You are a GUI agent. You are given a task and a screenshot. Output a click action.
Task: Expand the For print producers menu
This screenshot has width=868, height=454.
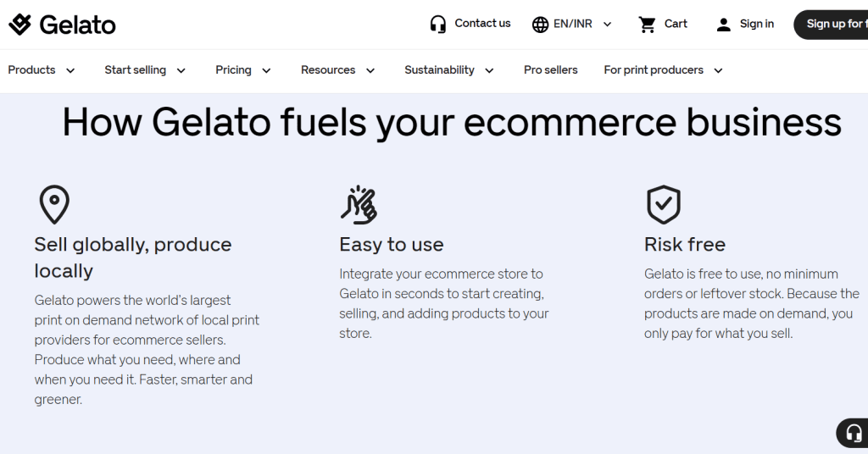point(663,70)
